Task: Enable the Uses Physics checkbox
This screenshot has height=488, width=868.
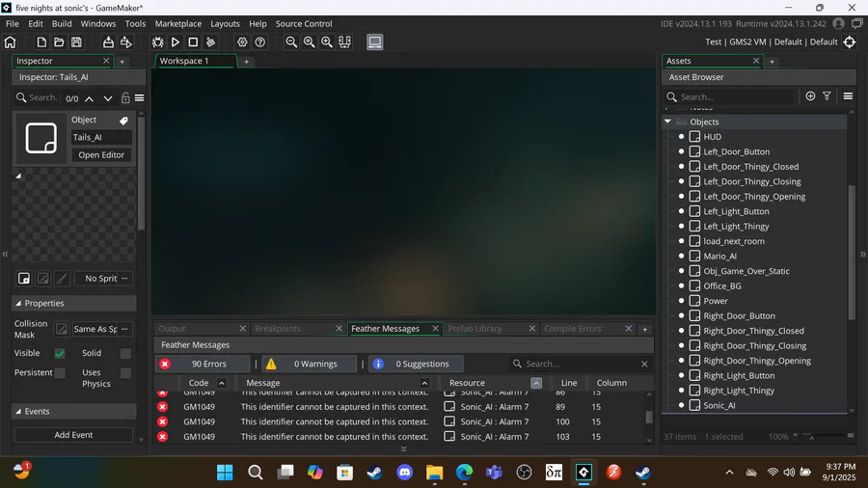Action: click(125, 373)
